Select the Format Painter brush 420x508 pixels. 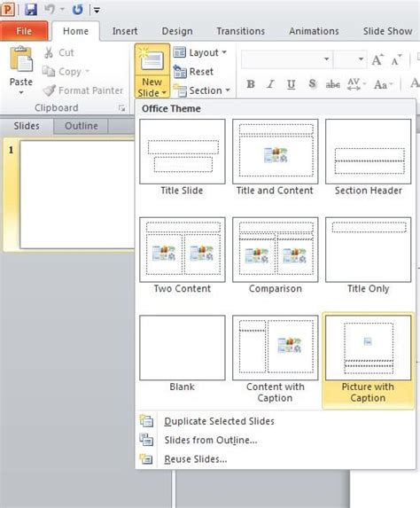(83, 90)
